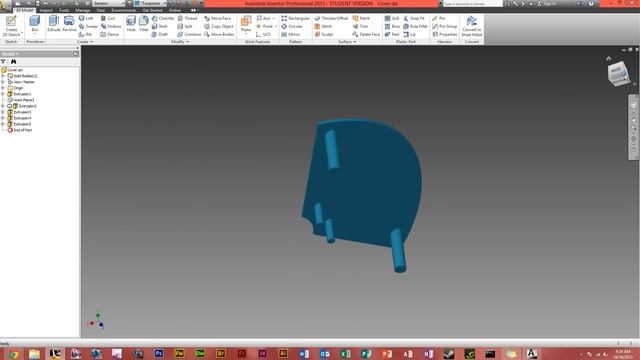The image size is (640, 360).
Task: Open the Model browser header dropdown
Action: pos(10,53)
